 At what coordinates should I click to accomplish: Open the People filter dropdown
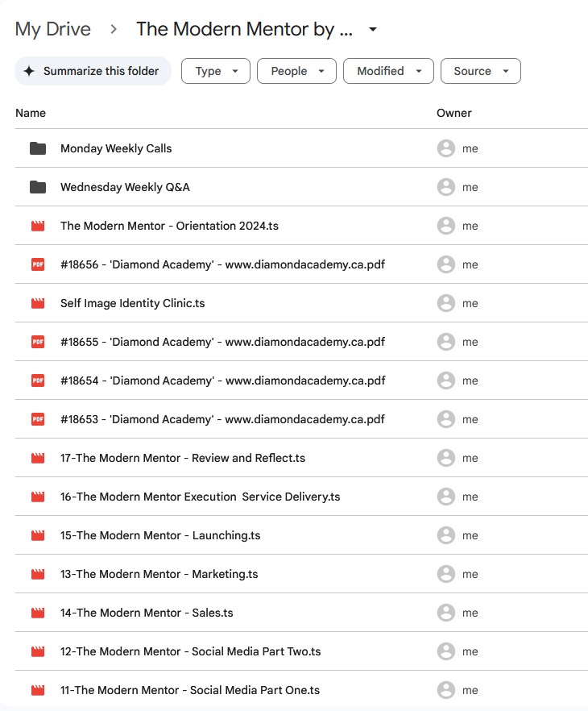click(296, 71)
